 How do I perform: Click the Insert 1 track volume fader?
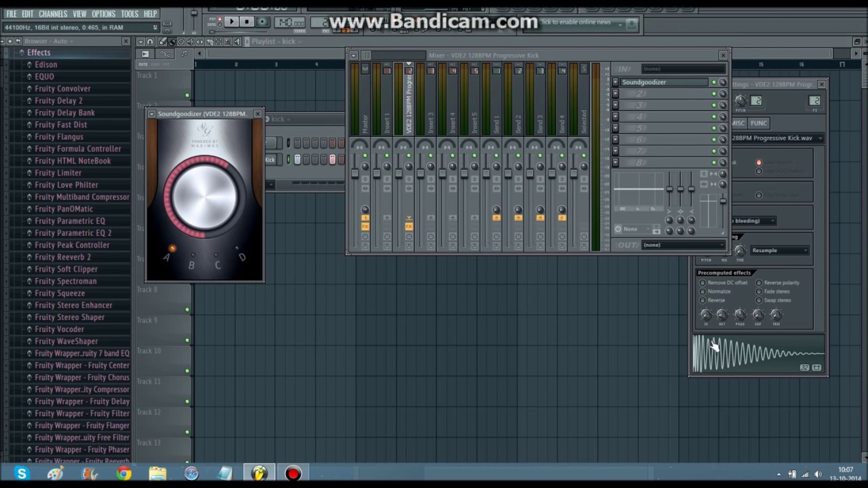click(x=376, y=174)
